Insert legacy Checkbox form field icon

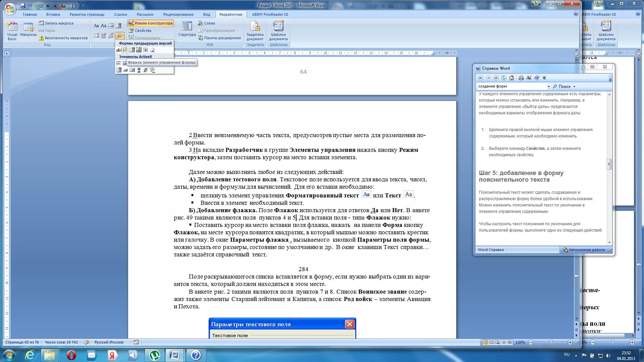(125, 50)
